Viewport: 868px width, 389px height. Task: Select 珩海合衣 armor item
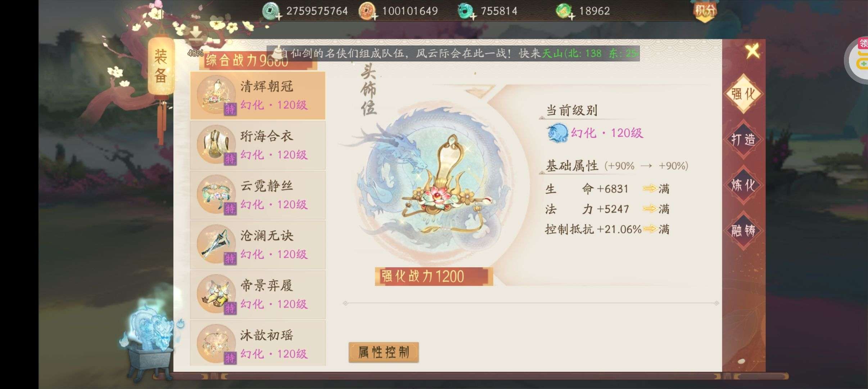click(x=258, y=145)
